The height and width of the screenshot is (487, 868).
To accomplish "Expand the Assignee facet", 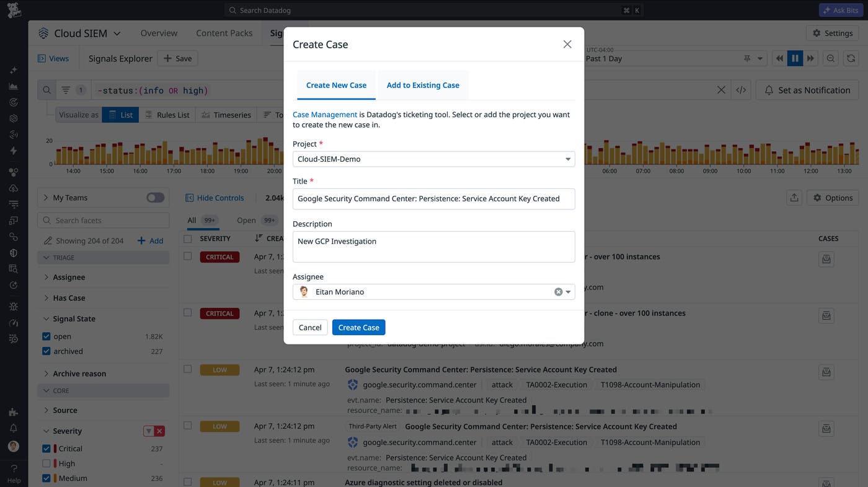I will click(x=69, y=277).
